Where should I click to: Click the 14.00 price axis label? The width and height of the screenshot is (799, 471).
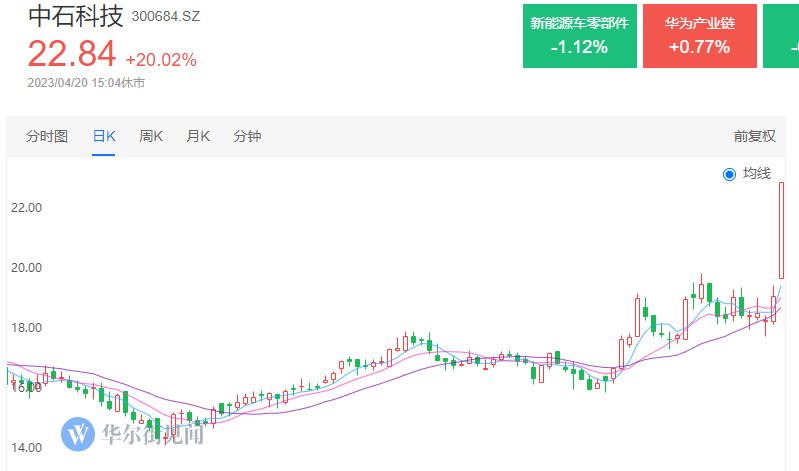(26, 448)
